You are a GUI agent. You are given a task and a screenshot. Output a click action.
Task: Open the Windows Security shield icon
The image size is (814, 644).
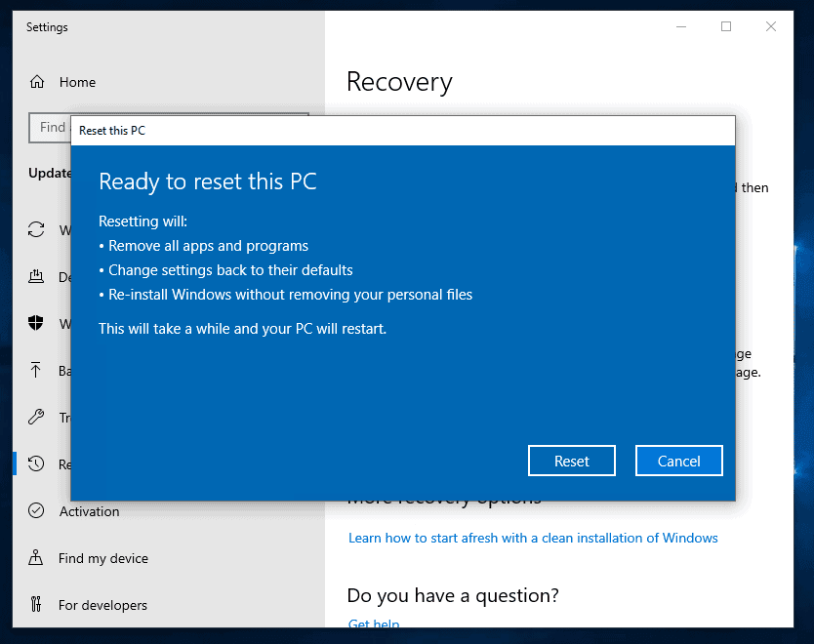(36, 323)
